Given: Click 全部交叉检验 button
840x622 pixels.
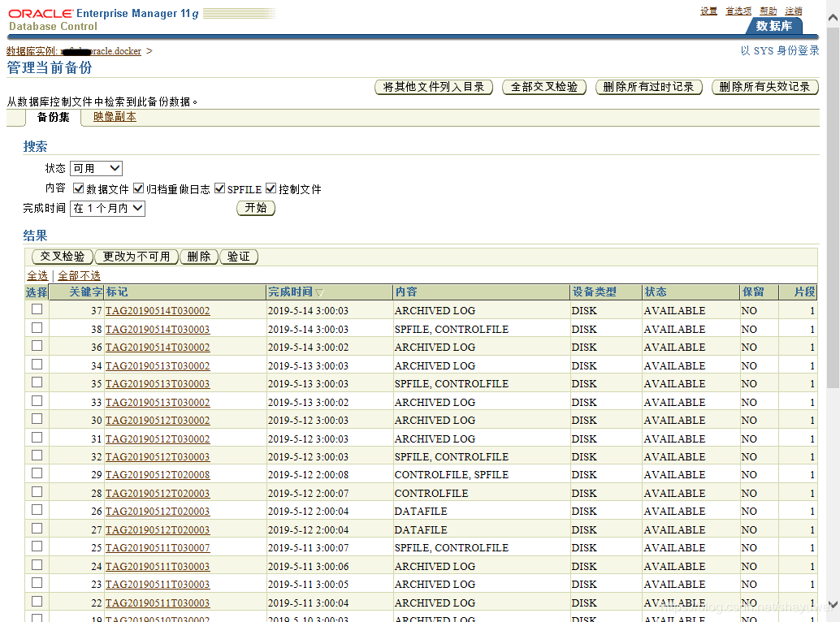Looking at the screenshot, I should [544, 87].
